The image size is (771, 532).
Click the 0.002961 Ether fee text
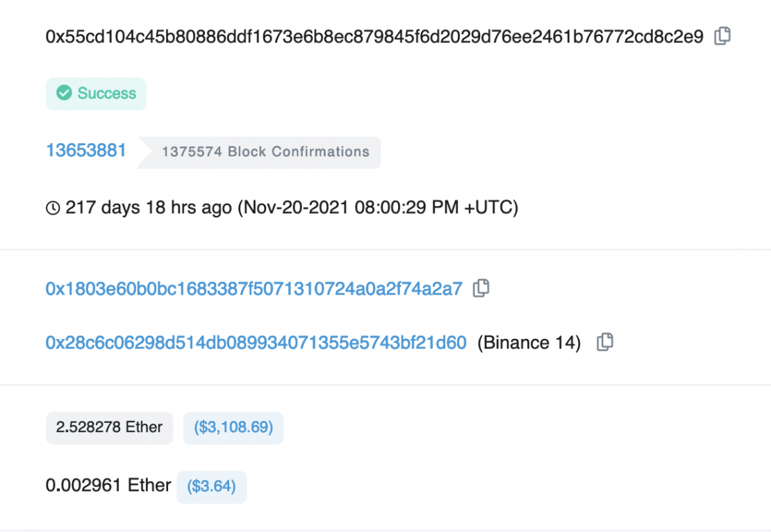[108, 485]
